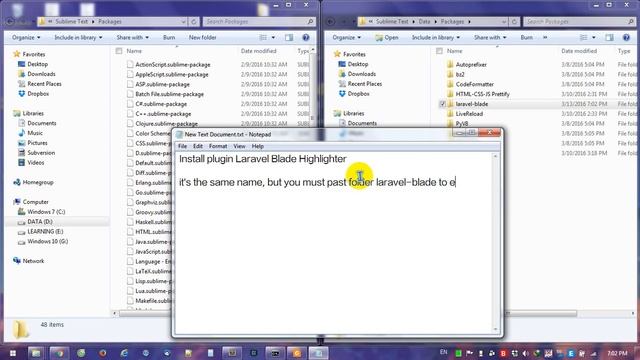Open Include in library dropdown in left window
Viewport: 640px width, 360px height.
78,38
